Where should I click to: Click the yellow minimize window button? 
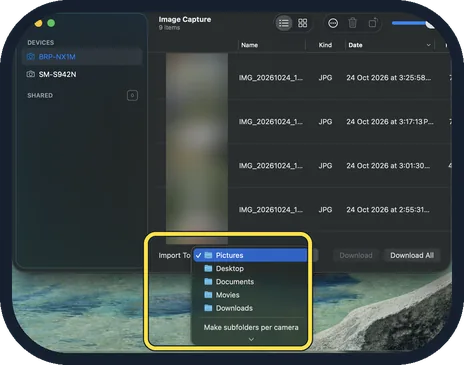pos(38,23)
